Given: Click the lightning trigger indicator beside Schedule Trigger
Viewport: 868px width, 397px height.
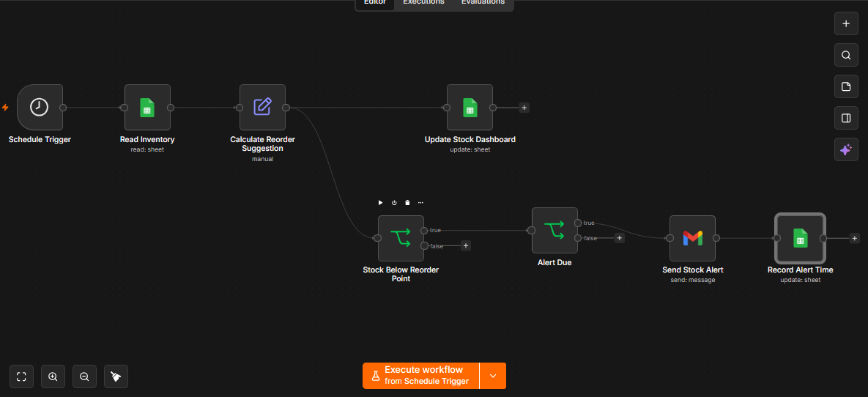Looking at the screenshot, I should (x=6, y=108).
